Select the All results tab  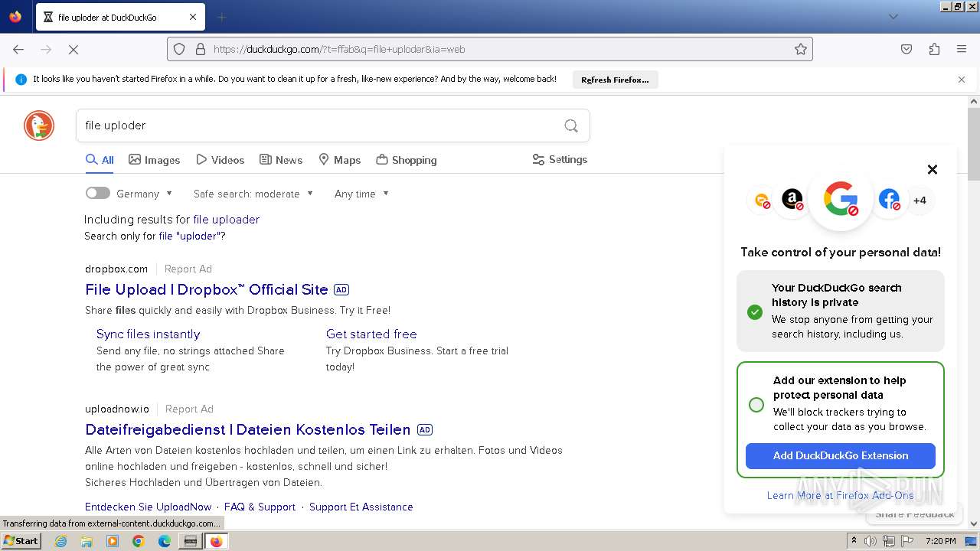click(100, 160)
